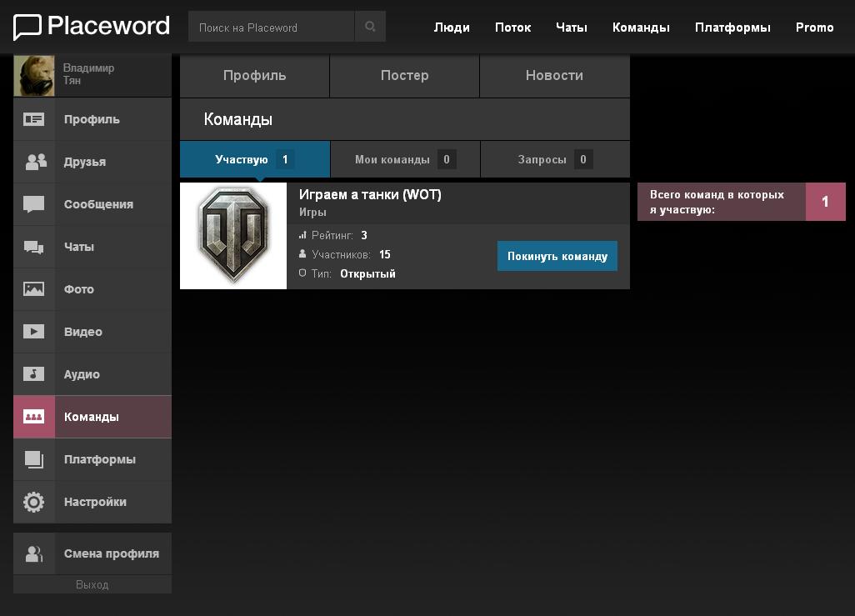Click the Chats sidebar icon
Image resolution: width=855 pixels, height=616 pixels.
(34, 247)
